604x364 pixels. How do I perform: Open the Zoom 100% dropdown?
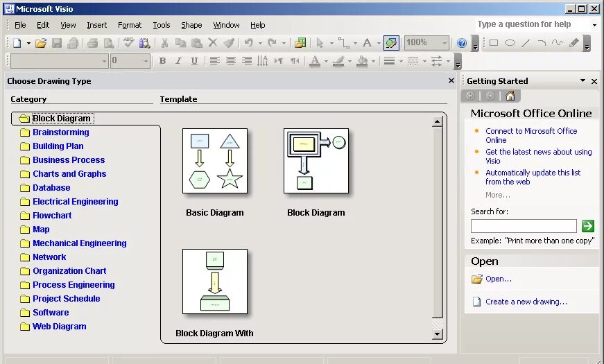pyautogui.click(x=445, y=43)
